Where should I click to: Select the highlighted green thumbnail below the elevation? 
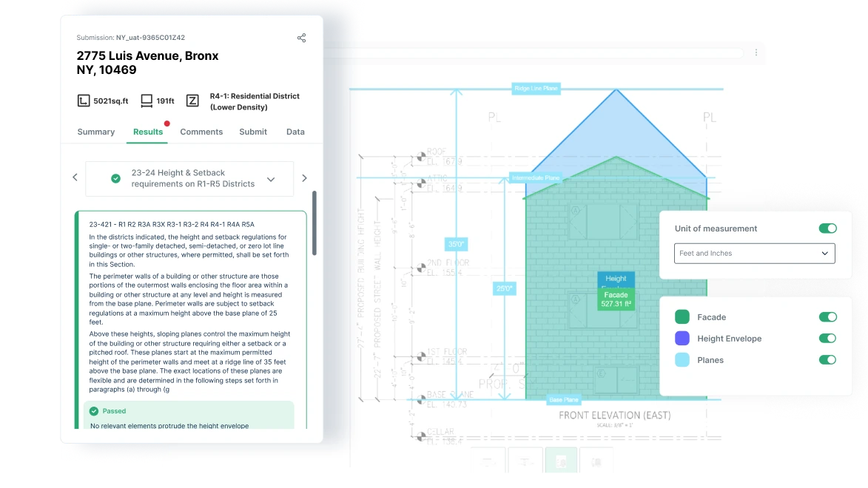pyautogui.click(x=561, y=461)
